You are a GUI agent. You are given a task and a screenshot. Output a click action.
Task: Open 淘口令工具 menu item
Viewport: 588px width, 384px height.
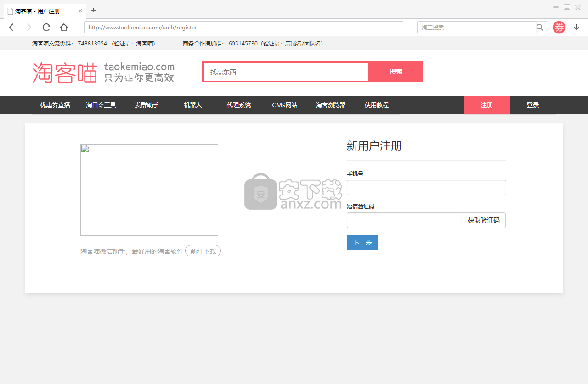101,105
